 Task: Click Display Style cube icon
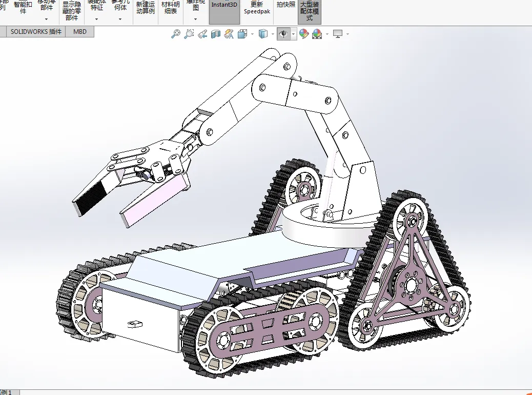[263, 34]
